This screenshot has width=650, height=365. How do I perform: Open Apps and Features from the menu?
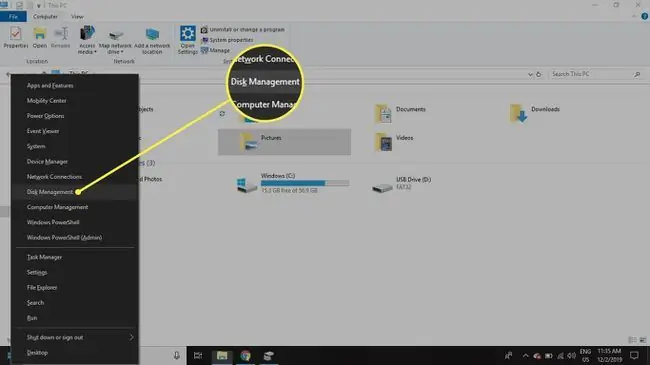pyautogui.click(x=50, y=85)
